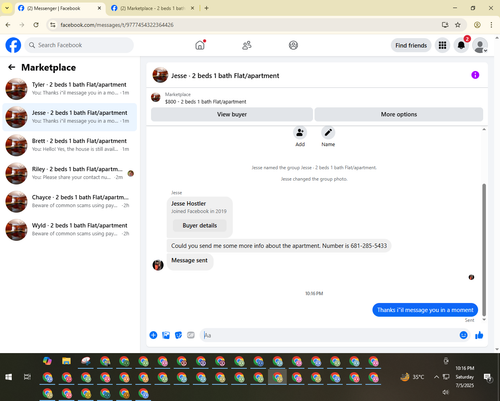Open the Friends icon in top navigation
This screenshot has width=500, height=401.
click(x=247, y=45)
